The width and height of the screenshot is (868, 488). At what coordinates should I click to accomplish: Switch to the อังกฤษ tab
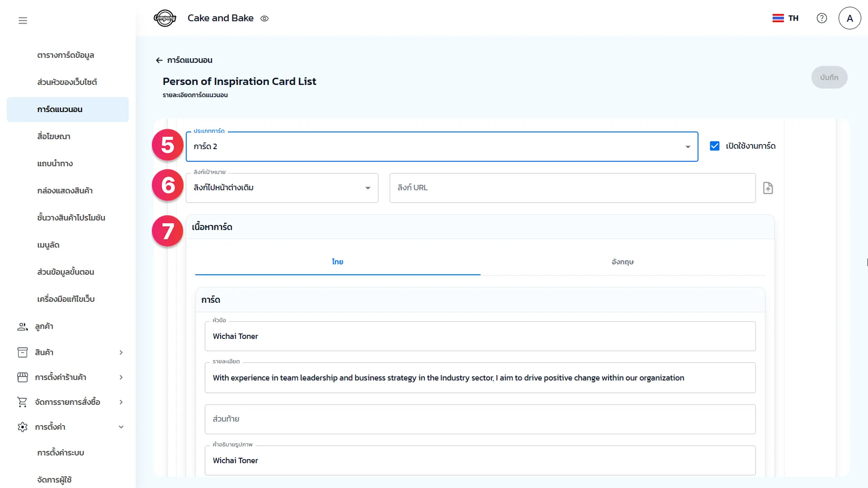coord(623,262)
